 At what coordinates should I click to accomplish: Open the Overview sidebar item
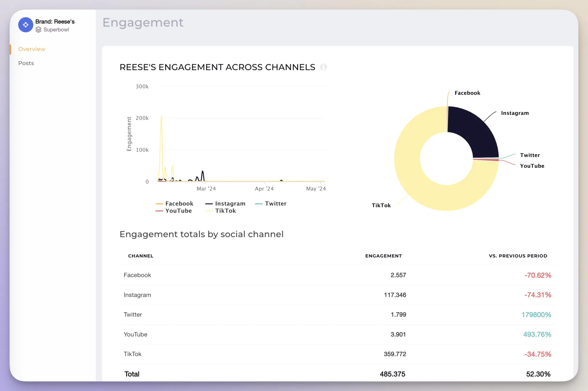click(32, 49)
